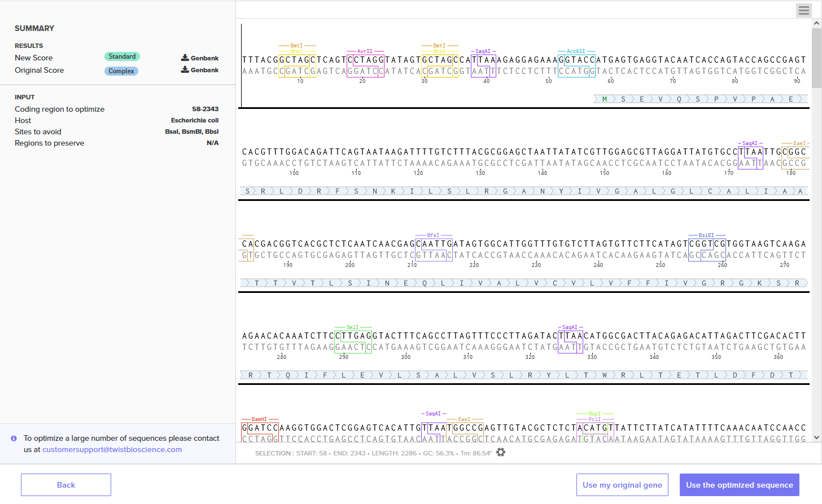Open the hamburger menu in sequence viewer
This screenshot has height=504, width=822.
tap(803, 10)
